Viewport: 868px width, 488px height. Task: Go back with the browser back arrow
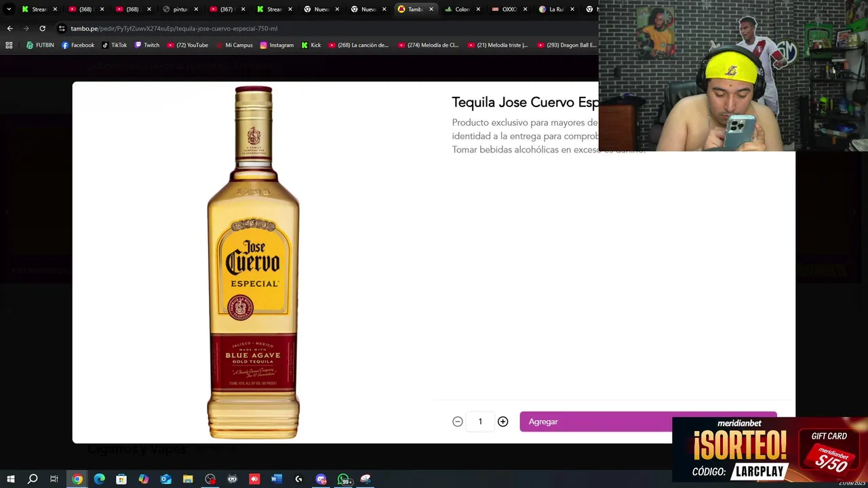9,28
